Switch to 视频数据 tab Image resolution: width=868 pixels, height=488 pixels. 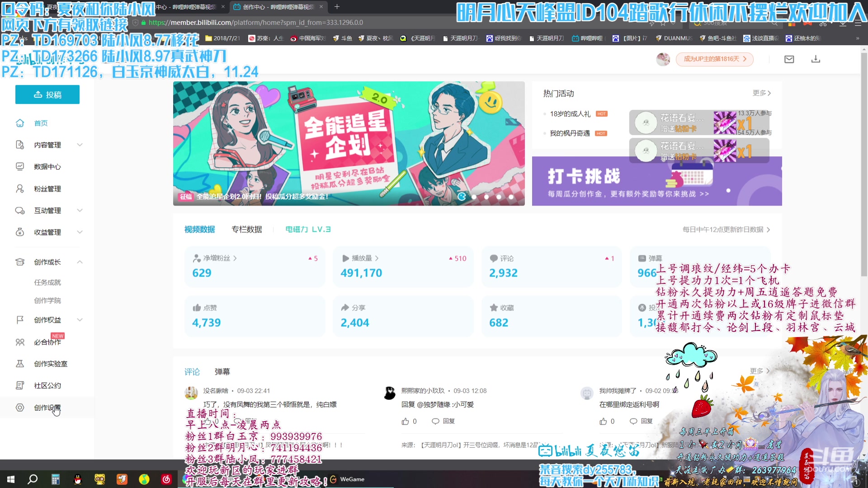coord(199,229)
